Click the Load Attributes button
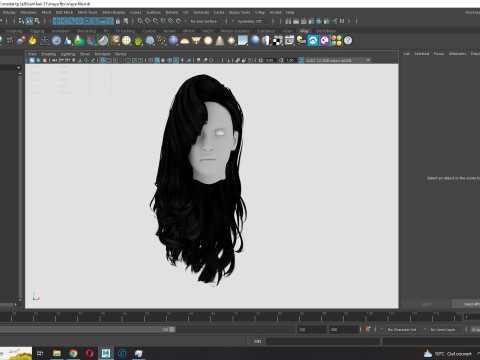Screen dimensions: 480x360 (467, 304)
